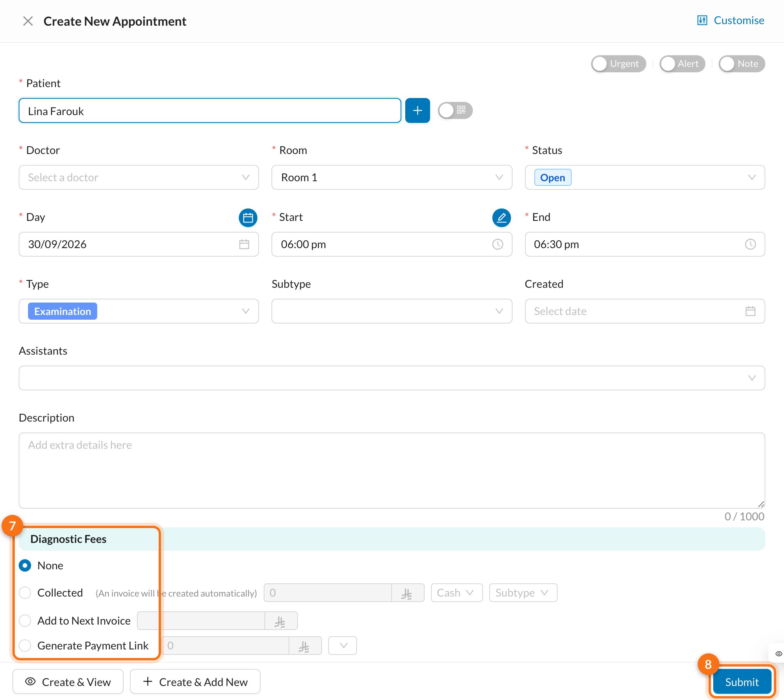This screenshot has height=700, width=784.
Task: Click the Create & Add New button
Action: click(195, 682)
